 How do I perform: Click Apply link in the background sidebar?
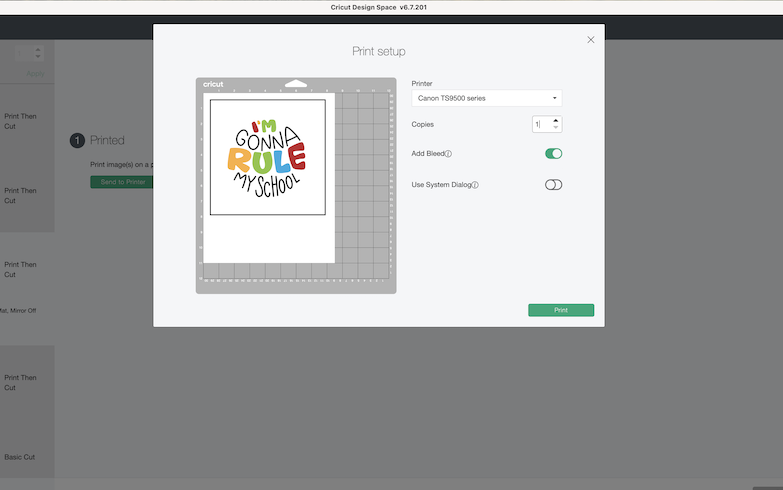(x=35, y=73)
